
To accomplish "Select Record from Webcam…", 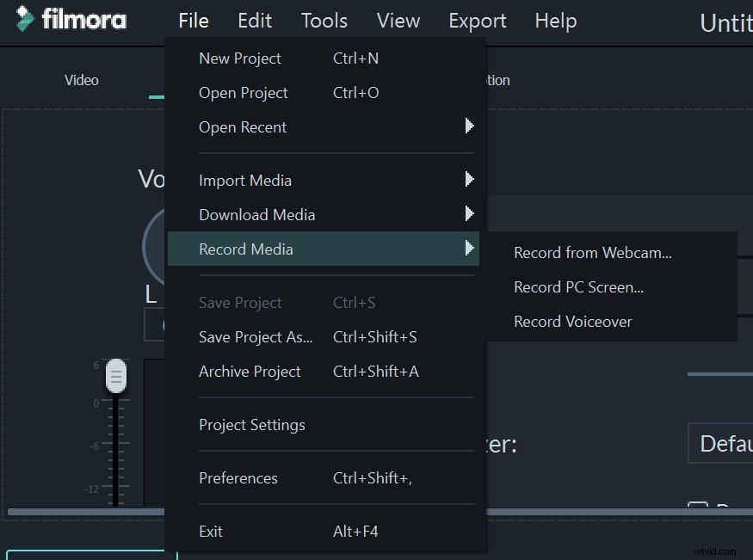I will tap(592, 252).
